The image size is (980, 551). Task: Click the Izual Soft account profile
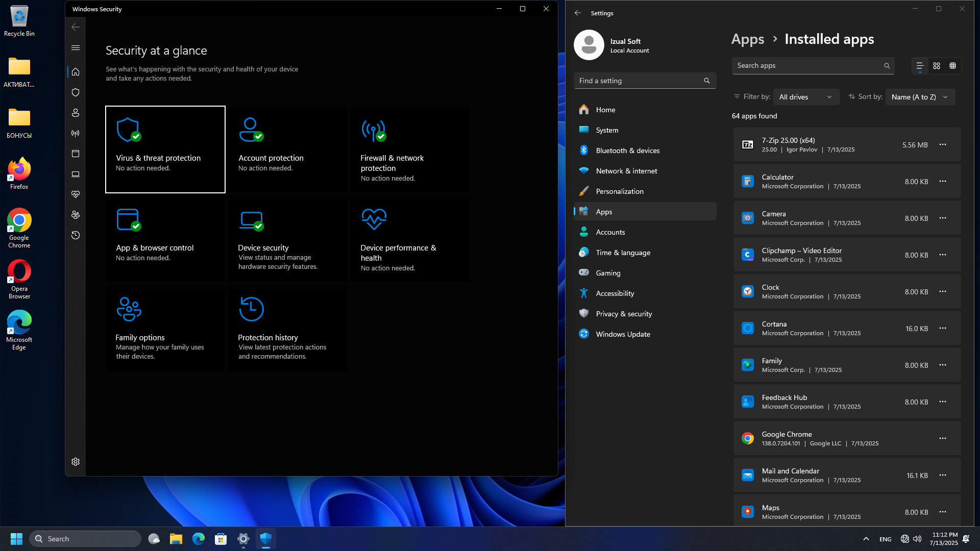(x=611, y=45)
